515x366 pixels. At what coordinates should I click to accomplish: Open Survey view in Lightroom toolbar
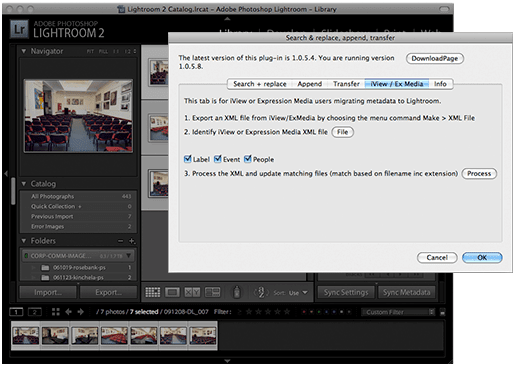click(x=212, y=292)
